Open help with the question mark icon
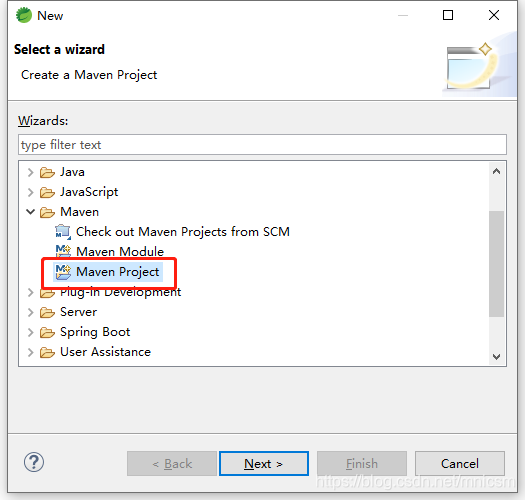The width and height of the screenshot is (525, 500). point(34,462)
